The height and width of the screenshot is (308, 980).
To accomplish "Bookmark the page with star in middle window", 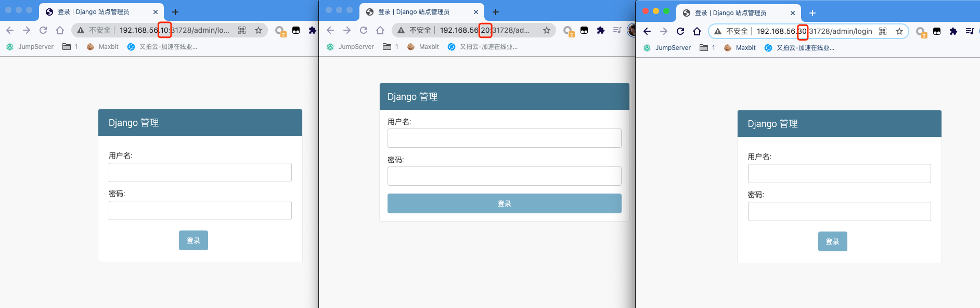I will click(547, 30).
